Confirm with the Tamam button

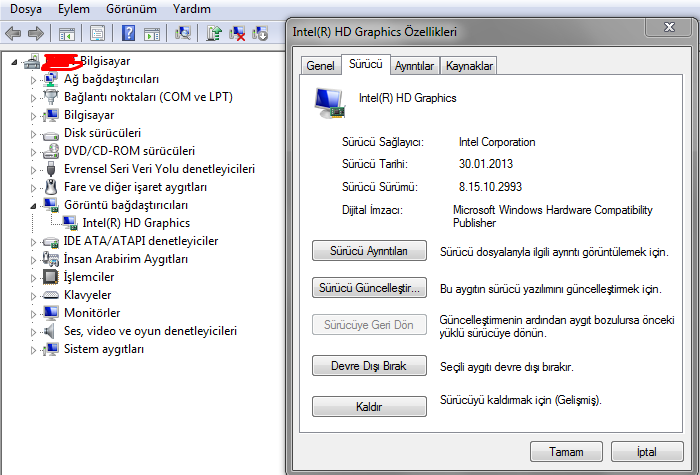(566, 452)
